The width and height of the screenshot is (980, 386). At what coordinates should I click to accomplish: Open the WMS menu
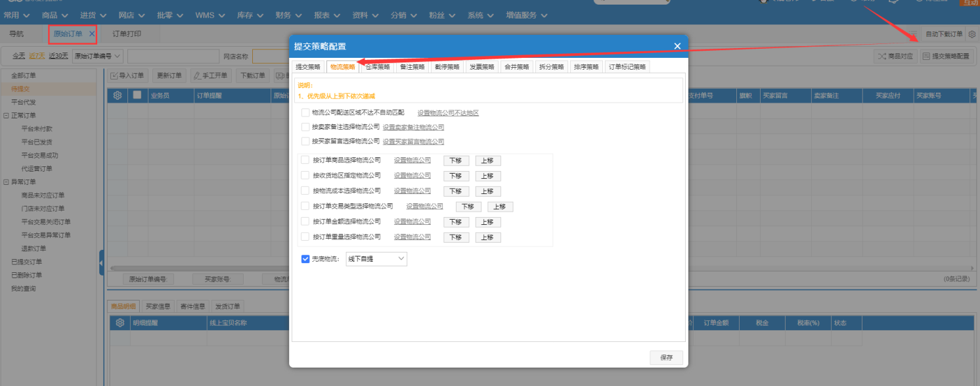click(x=211, y=14)
